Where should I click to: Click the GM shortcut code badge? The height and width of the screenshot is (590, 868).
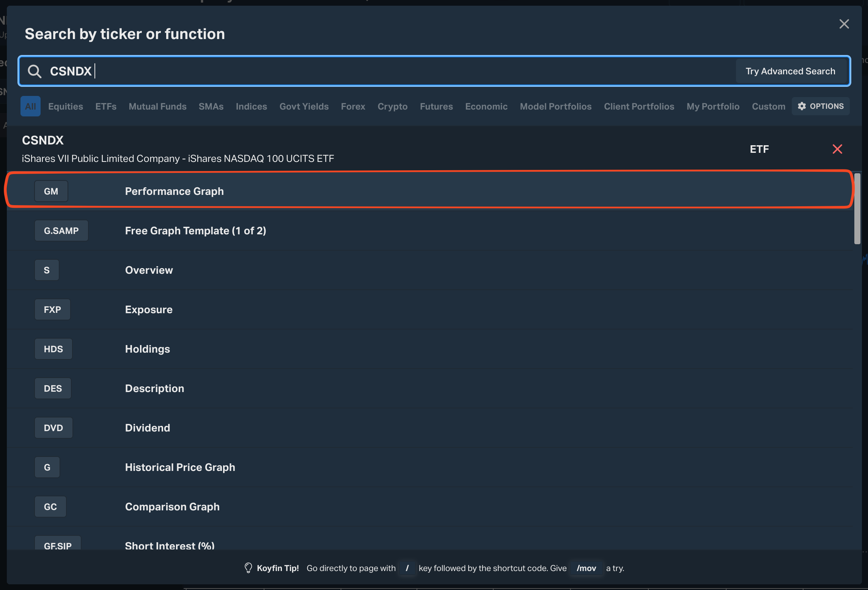pos(51,191)
